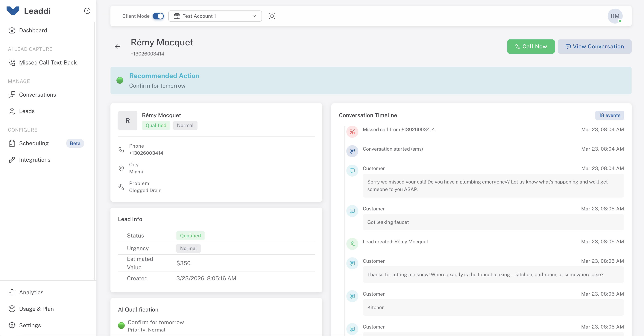Click the sun theme toggle icon
The width and height of the screenshot is (644, 336).
(272, 16)
